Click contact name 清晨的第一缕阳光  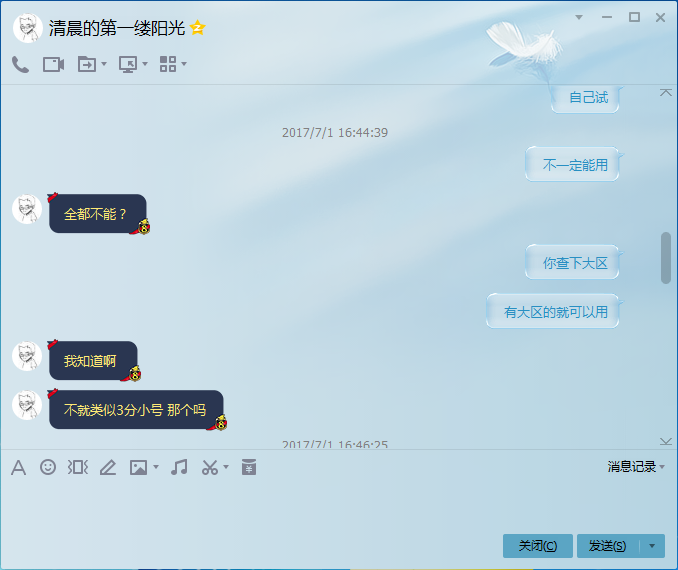117,29
